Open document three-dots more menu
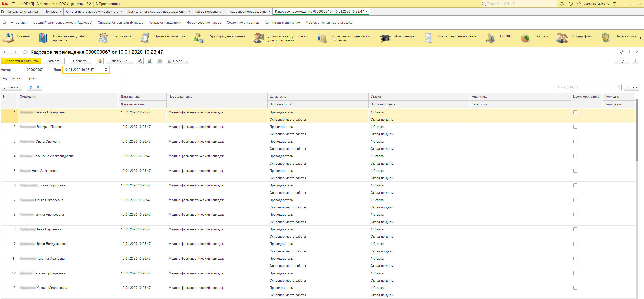 pos(630,52)
